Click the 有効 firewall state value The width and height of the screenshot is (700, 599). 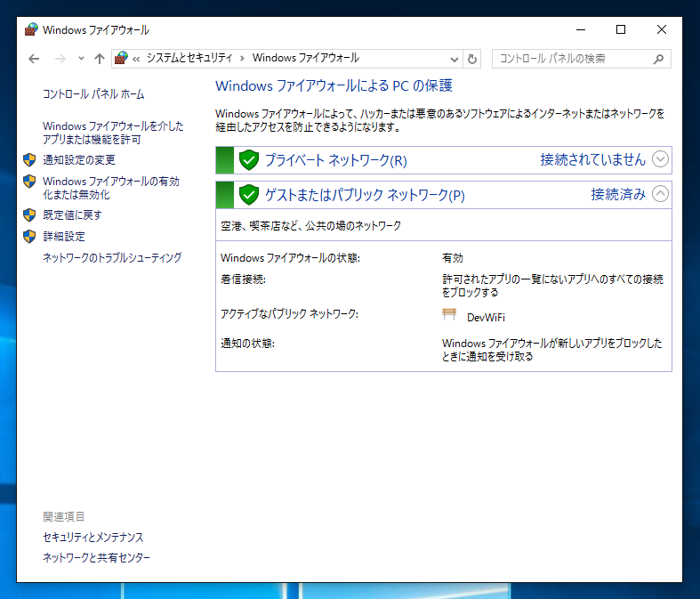click(453, 258)
